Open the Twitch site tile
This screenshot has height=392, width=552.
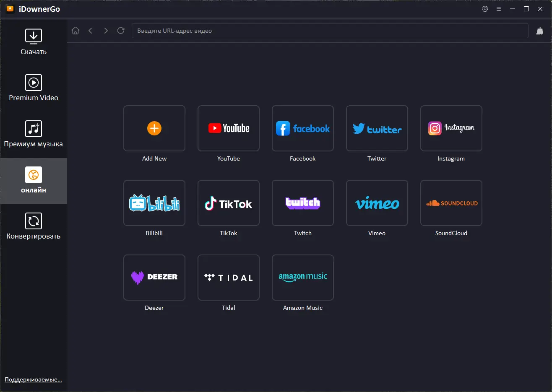(x=303, y=203)
